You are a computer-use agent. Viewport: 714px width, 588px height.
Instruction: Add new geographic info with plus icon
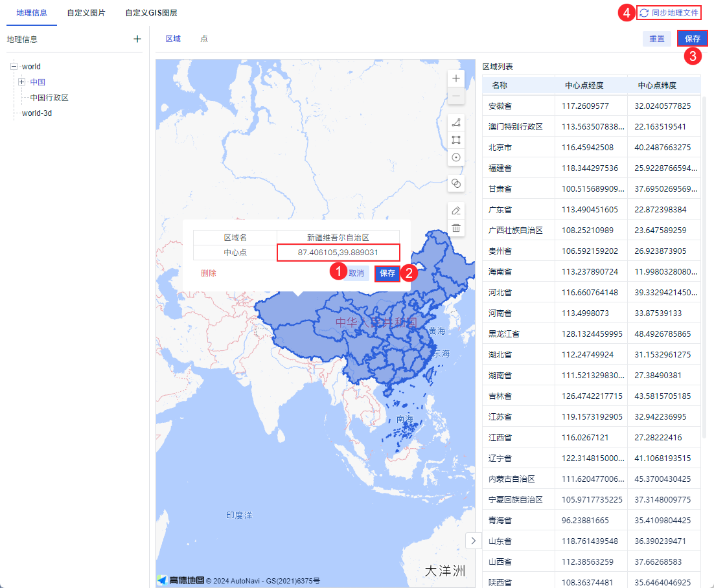[x=137, y=39]
